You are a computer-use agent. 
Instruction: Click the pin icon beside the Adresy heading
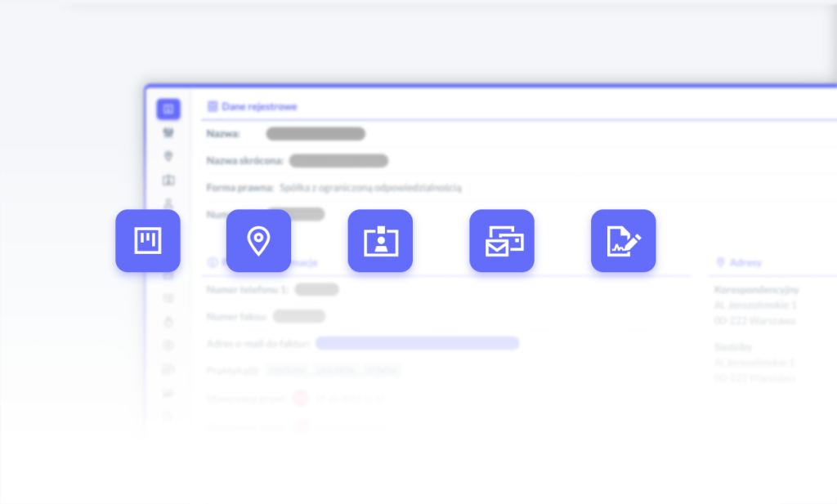[720, 262]
